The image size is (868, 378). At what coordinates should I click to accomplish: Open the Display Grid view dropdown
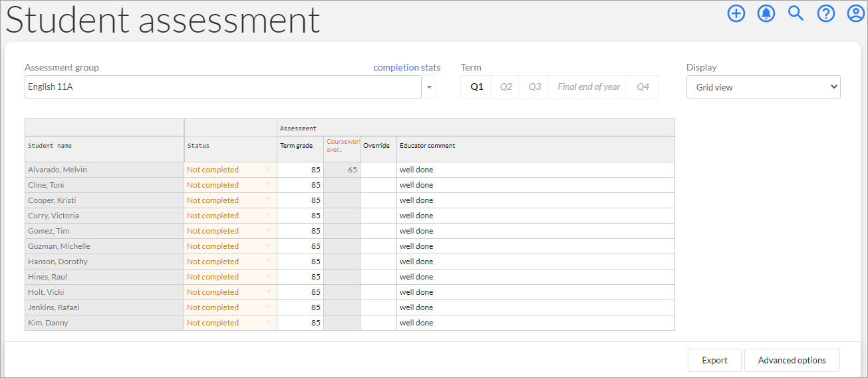[x=763, y=87]
